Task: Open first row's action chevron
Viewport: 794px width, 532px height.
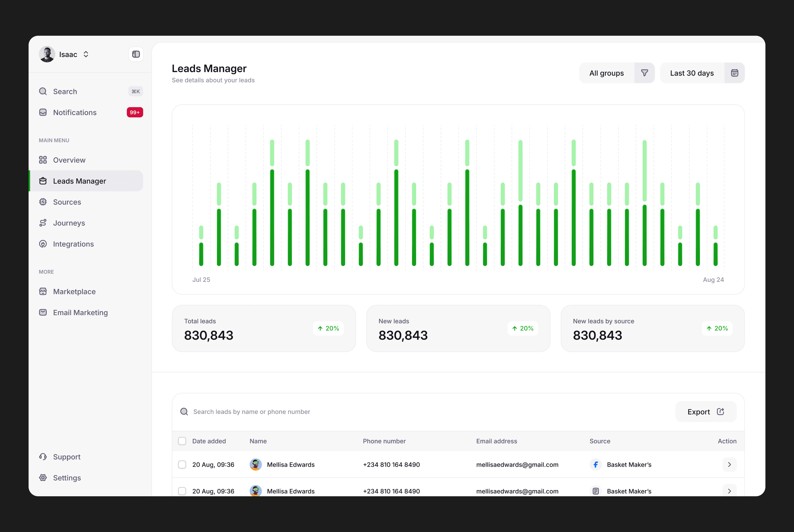Action: pos(729,465)
